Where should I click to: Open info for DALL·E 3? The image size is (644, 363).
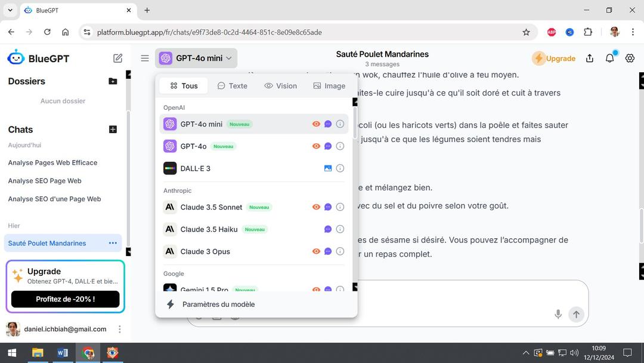[x=340, y=168]
